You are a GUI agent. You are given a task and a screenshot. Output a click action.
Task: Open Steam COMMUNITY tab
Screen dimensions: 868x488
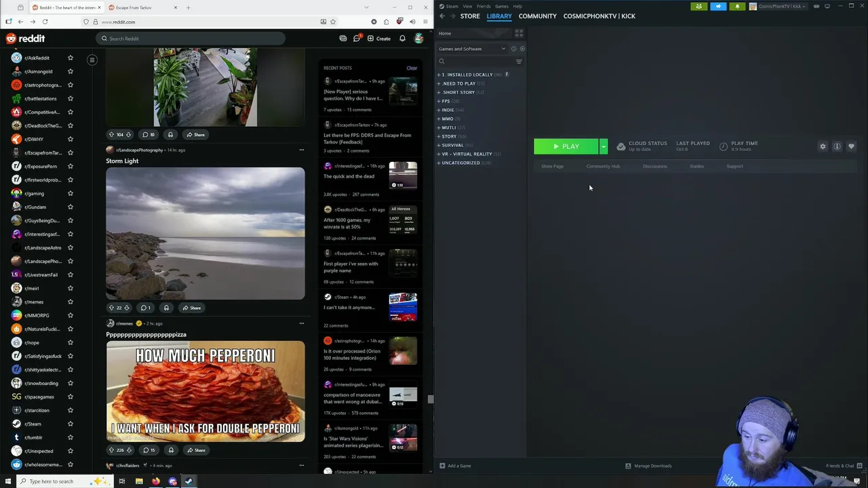(538, 16)
